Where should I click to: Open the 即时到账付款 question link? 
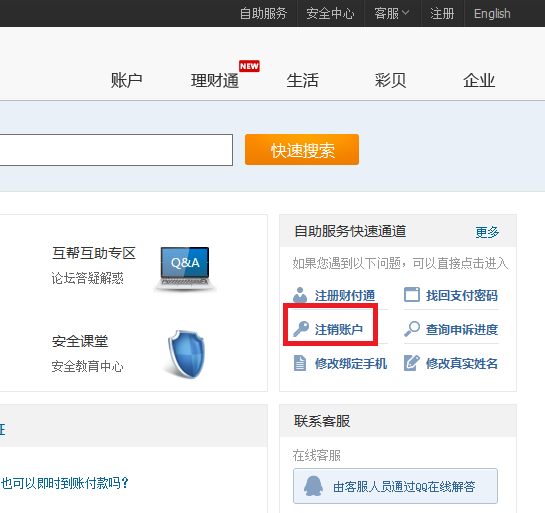click(64, 483)
